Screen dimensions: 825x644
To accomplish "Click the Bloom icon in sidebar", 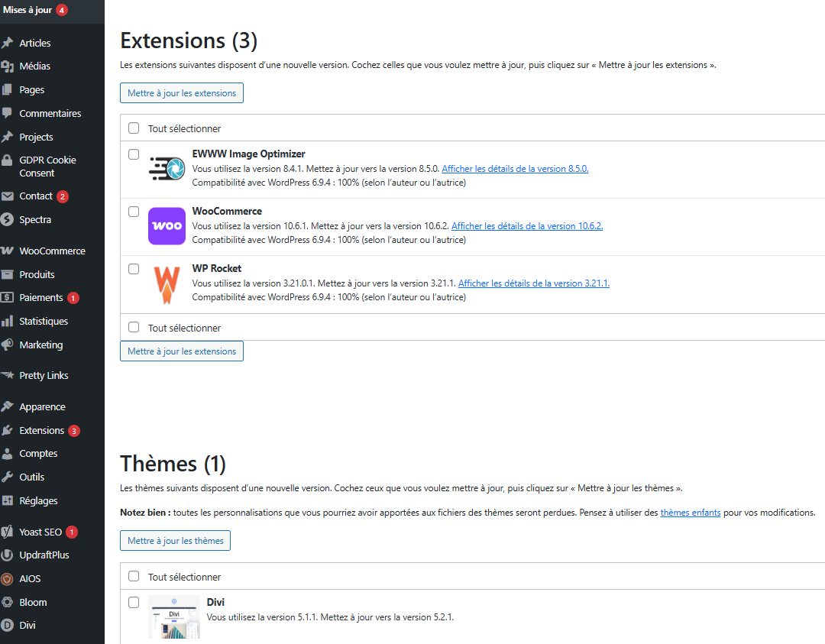I will coord(8,603).
